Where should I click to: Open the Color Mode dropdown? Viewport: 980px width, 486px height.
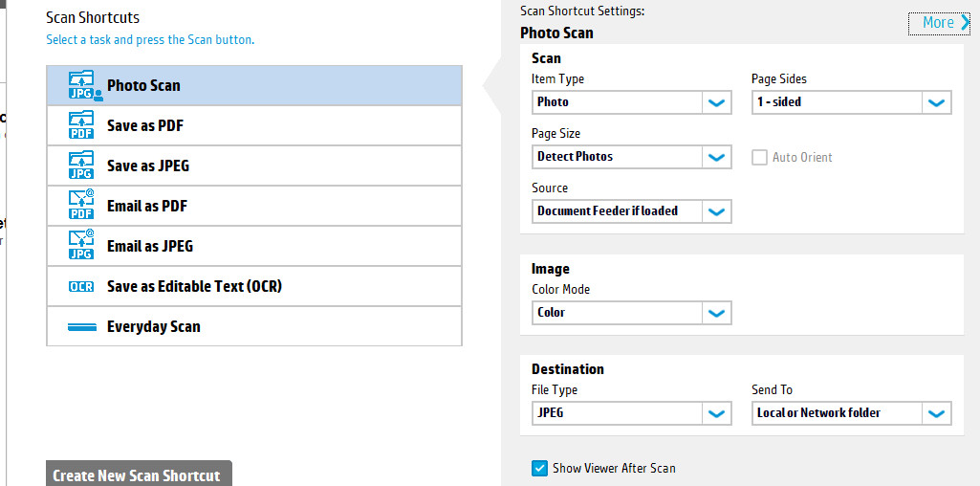pyautogui.click(x=631, y=313)
